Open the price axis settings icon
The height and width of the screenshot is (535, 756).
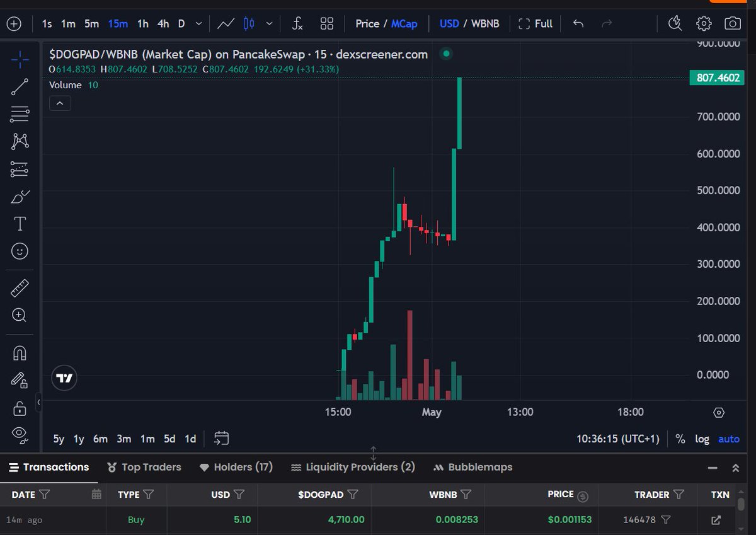(719, 413)
